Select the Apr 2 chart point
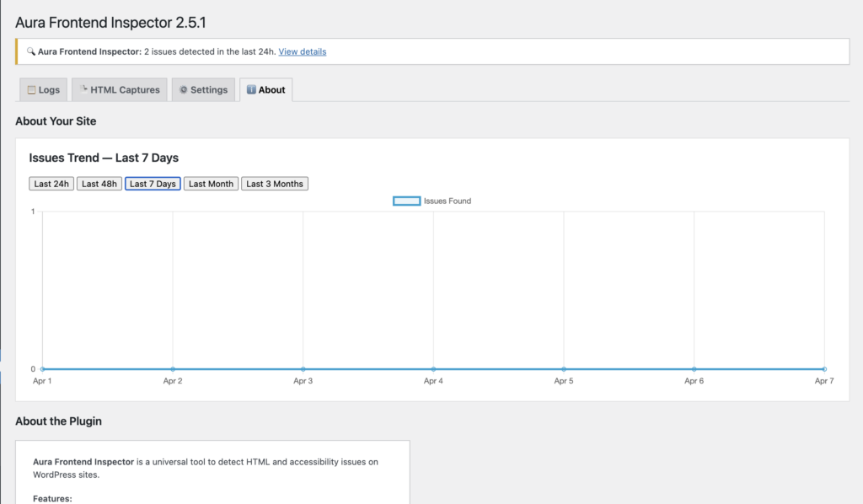Image resolution: width=863 pixels, height=504 pixels. click(173, 369)
